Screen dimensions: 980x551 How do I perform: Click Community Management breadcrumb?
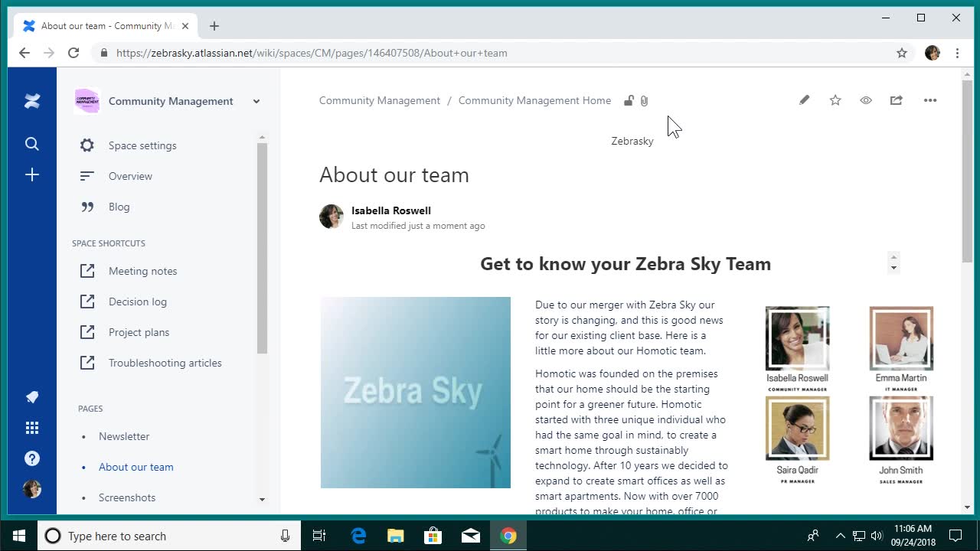click(380, 100)
